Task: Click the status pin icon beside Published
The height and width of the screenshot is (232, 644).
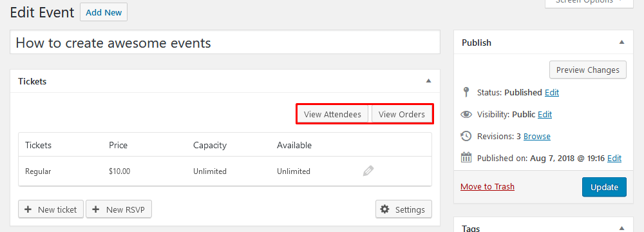Action: tap(466, 92)
